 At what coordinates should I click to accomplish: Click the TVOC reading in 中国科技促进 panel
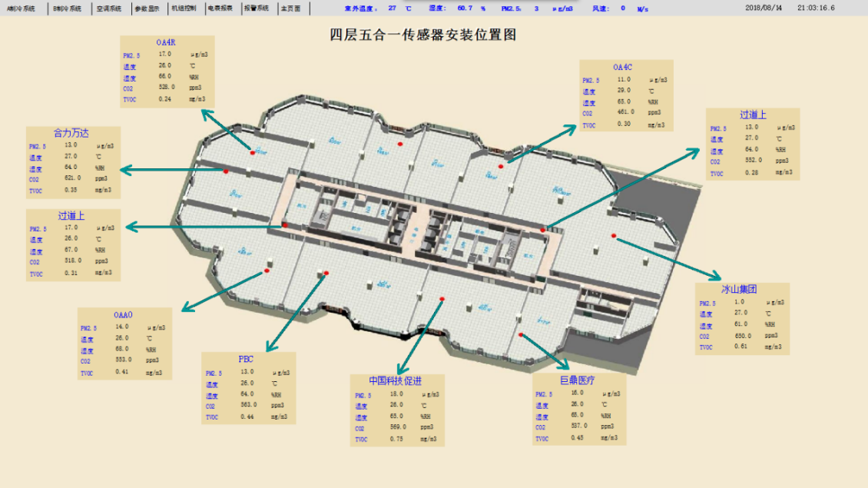tap(397, 440)
